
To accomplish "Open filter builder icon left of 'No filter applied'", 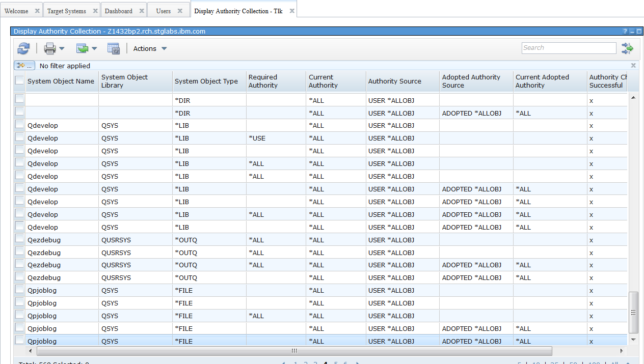I will tap(24, 66).
